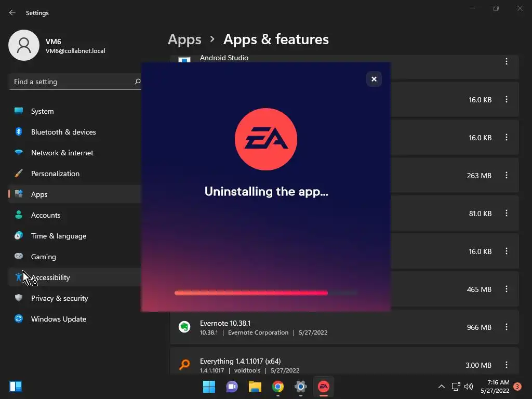
Task: Click the Find a setting search box
Action: click(75, 82)
